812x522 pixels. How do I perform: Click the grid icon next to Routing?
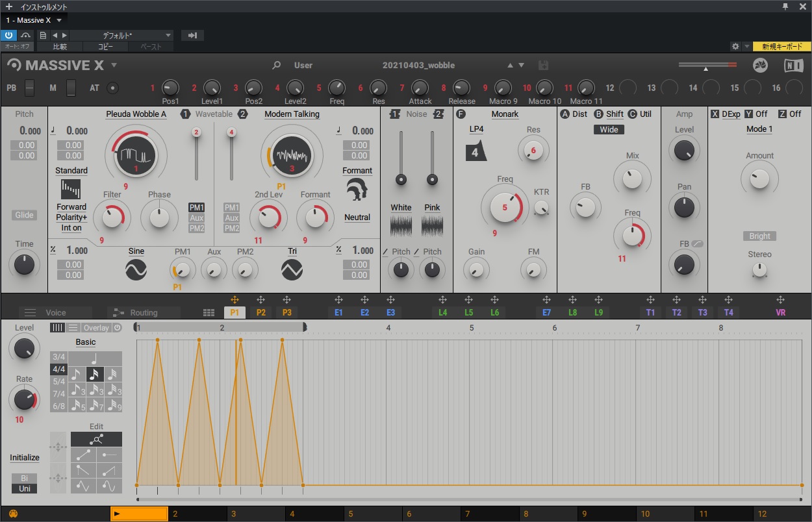tap(209, 313)
